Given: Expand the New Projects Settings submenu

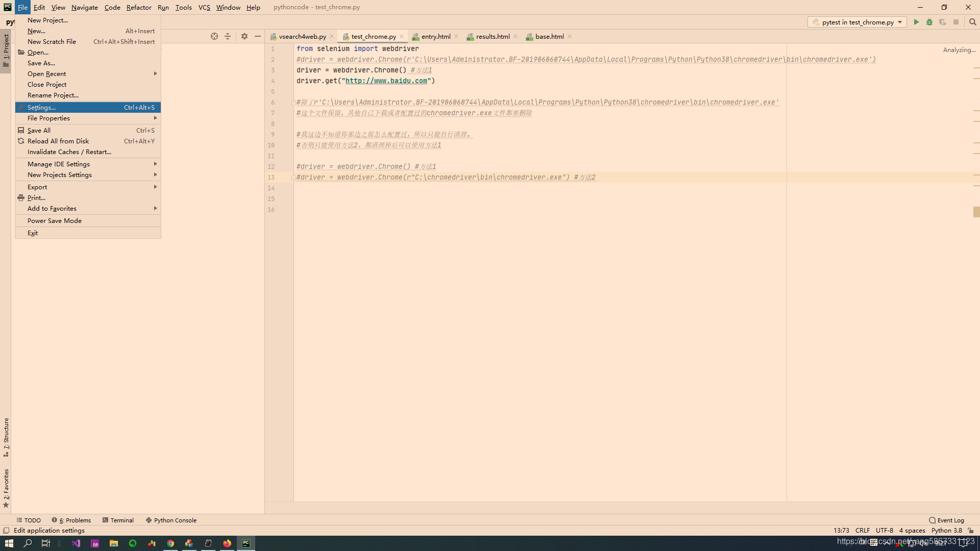Looking at the screenshot, I should click(x=88, y=175).
